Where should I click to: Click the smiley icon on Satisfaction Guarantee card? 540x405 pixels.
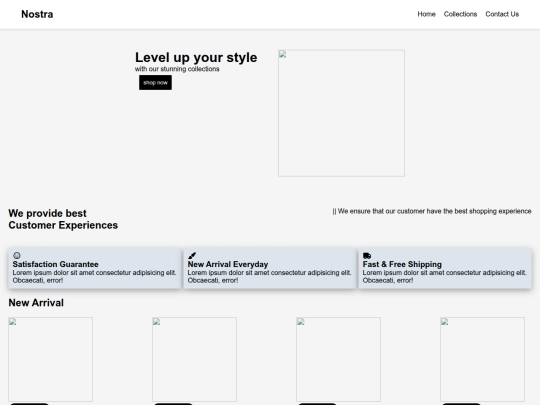click(17, 256)
